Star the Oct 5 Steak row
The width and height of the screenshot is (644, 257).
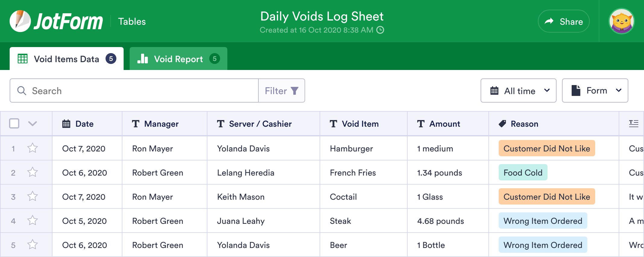(33, 221)
